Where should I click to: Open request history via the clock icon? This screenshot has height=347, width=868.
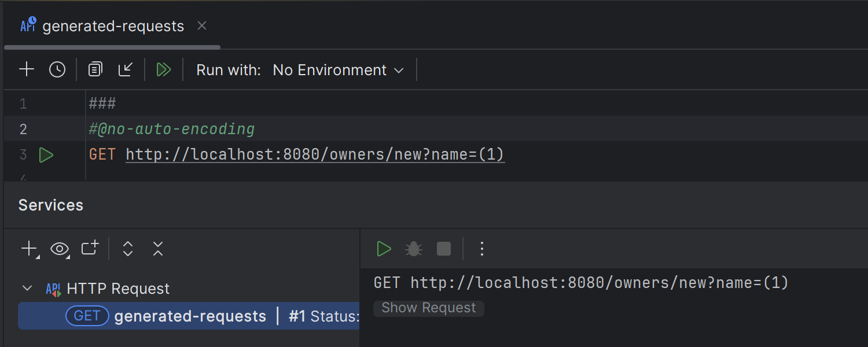57,69
